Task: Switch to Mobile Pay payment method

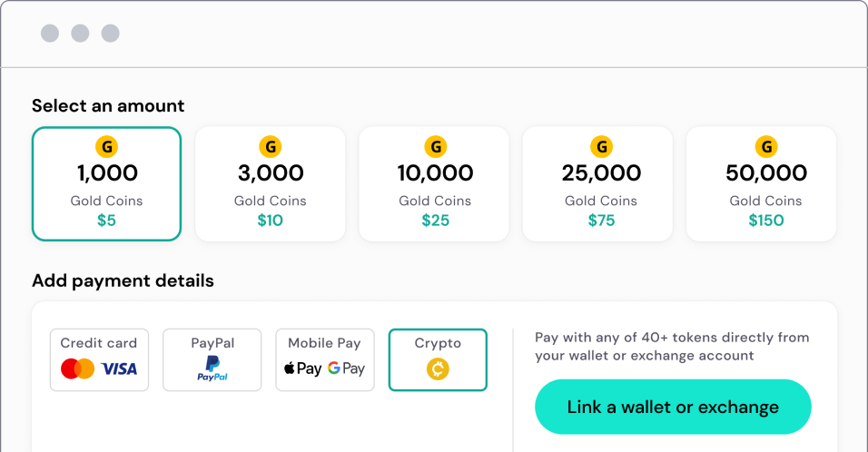Action: 325,359
